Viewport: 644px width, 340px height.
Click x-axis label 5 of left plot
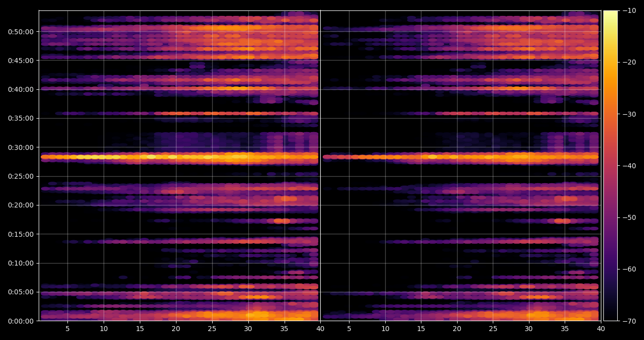67,329
